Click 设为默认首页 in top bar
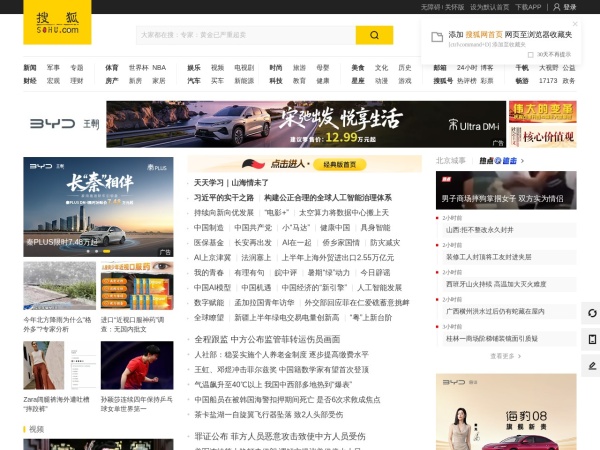The image size is (600, 450). (489, 7)
